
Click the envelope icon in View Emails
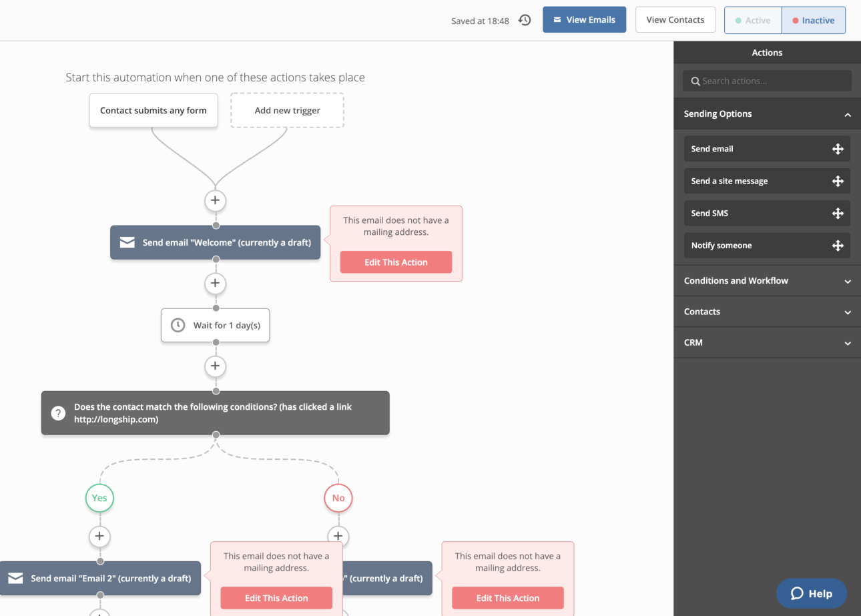point(557,20)
